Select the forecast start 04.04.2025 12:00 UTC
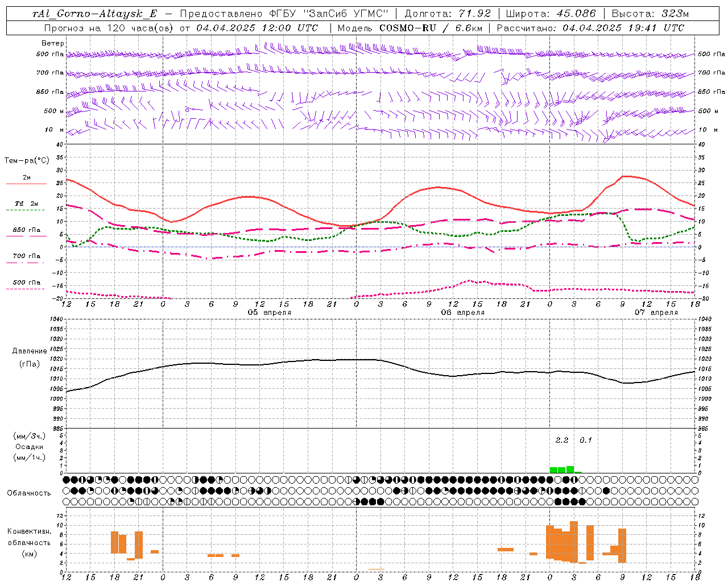Image resolution: width=728 pixels, height=582 pixels. 257,28
